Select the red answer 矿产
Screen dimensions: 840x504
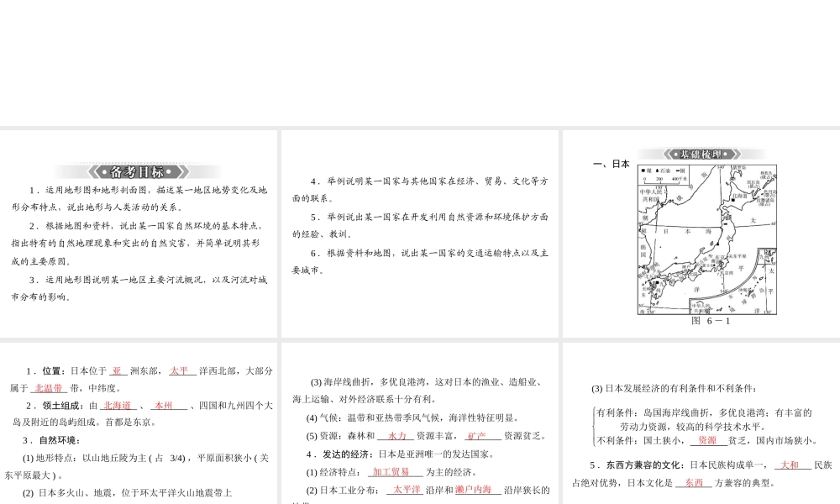(x=477, y=436)
